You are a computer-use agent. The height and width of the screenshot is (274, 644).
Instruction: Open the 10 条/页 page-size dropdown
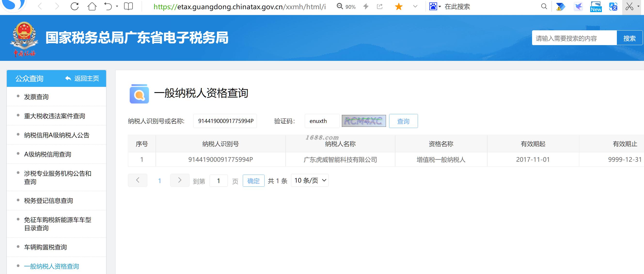pos(309,180)
